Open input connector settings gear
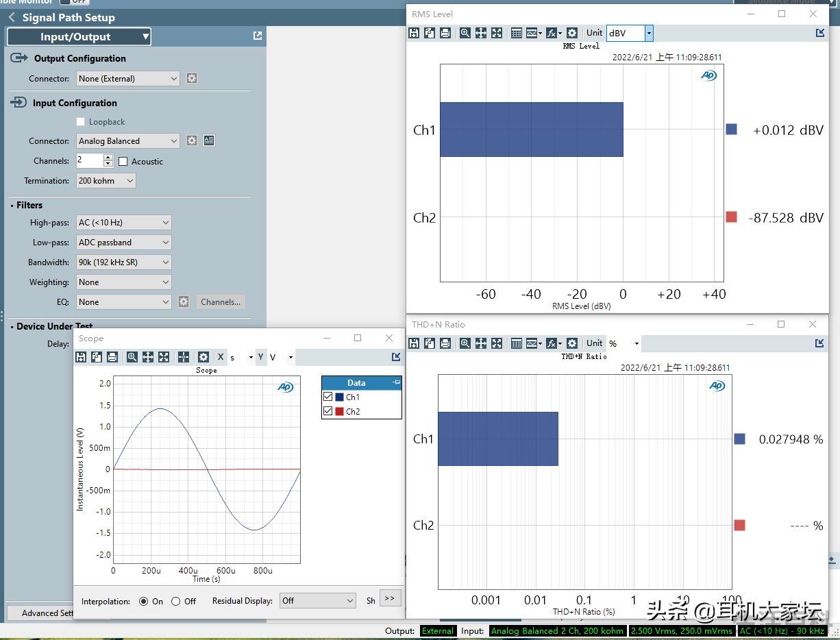Image resolution: width=840 pixels, height=640 pixels. (192, 140)
